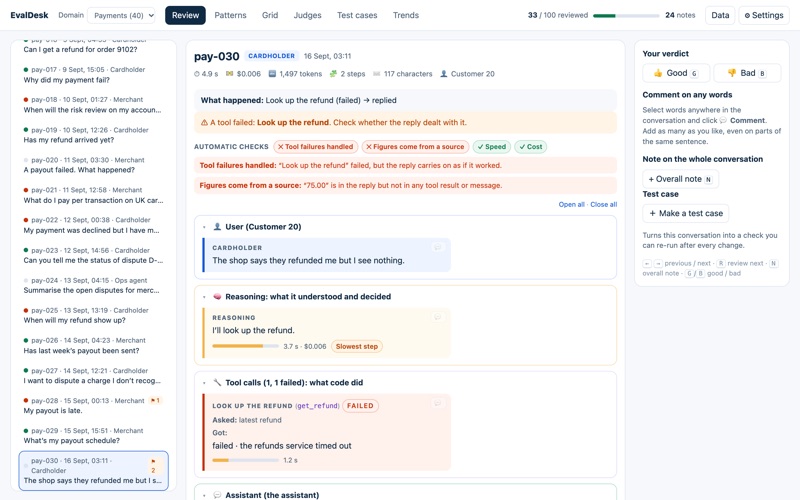
Task: Click the characters icon beside 117 characters
Action: (x=377, y=74)
